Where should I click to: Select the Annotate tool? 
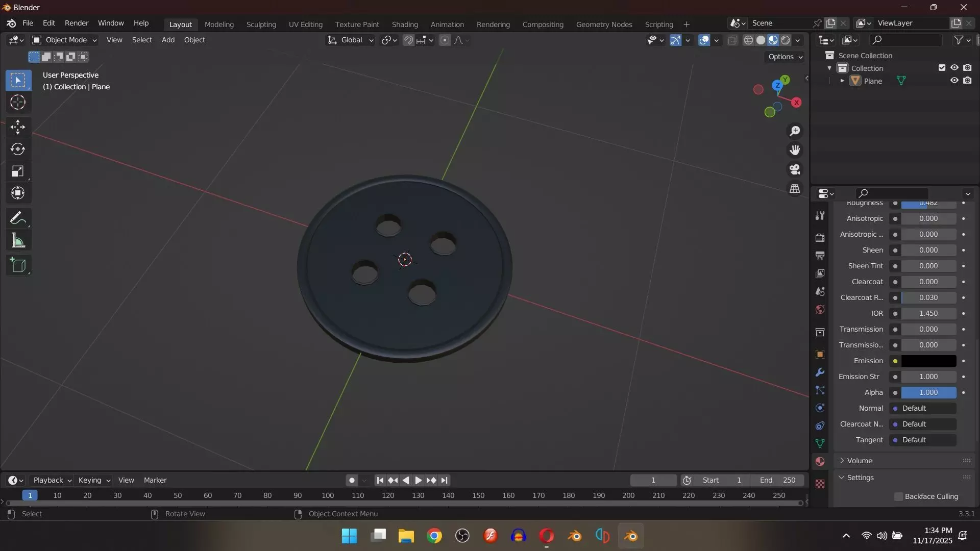pos(18,218)
